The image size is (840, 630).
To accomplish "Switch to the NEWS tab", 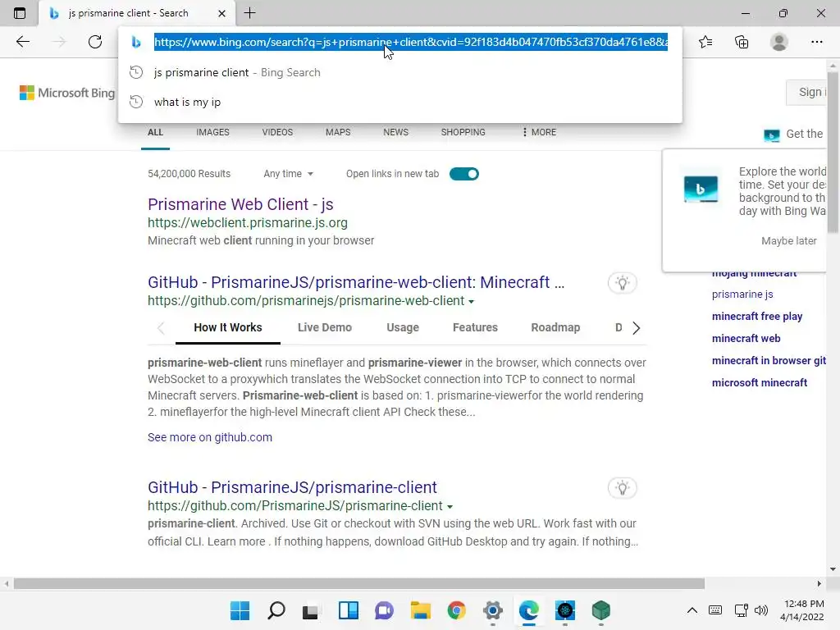I will (x=396, y=132).
